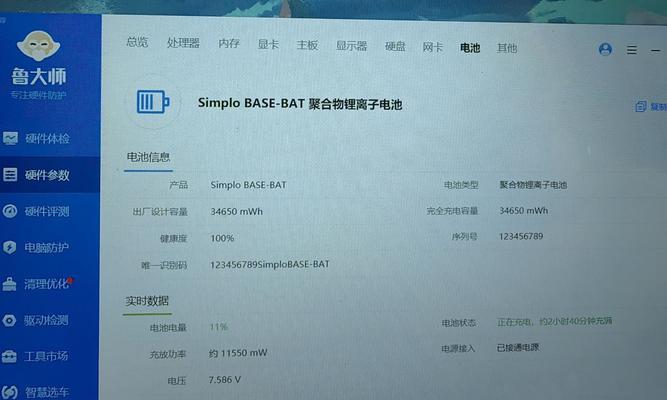The image size is (667, 400).
Task: Click 序列号 value 123456789
Action: [521, 236]
